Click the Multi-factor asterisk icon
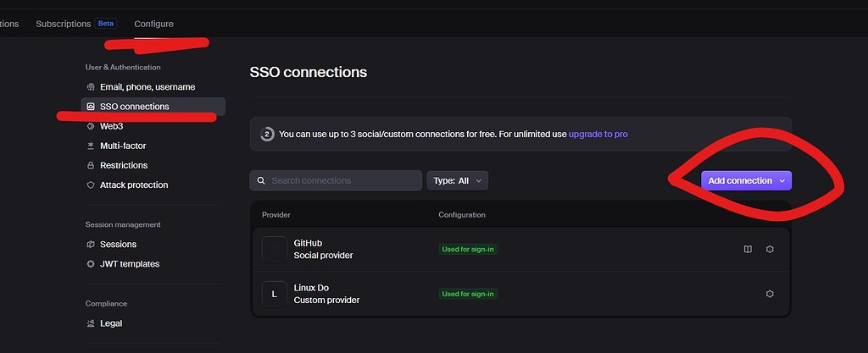 pos(91,146)
